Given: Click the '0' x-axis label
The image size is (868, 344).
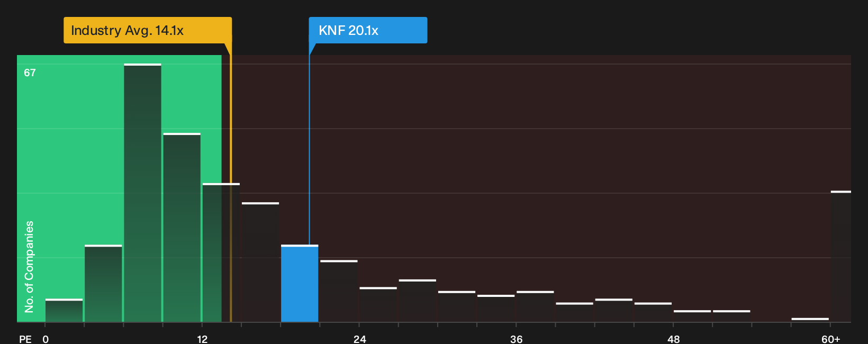Looking at the screenshot, I should click(46, 339).
